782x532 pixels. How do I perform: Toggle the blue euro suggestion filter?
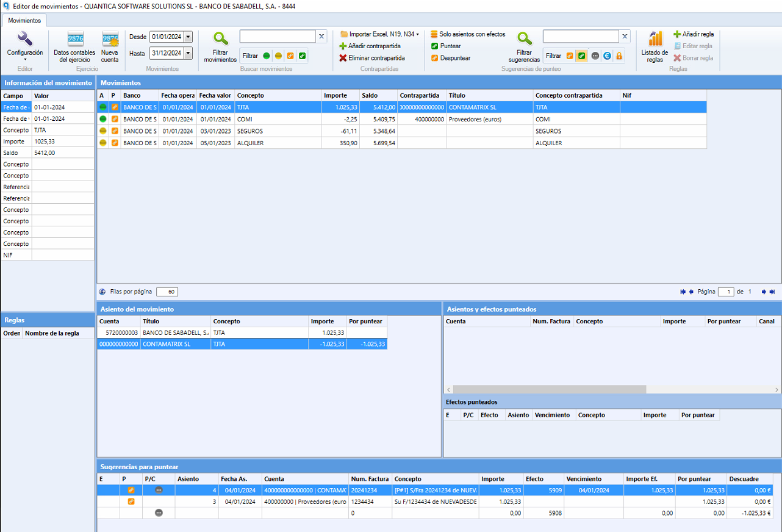[607, 56]
